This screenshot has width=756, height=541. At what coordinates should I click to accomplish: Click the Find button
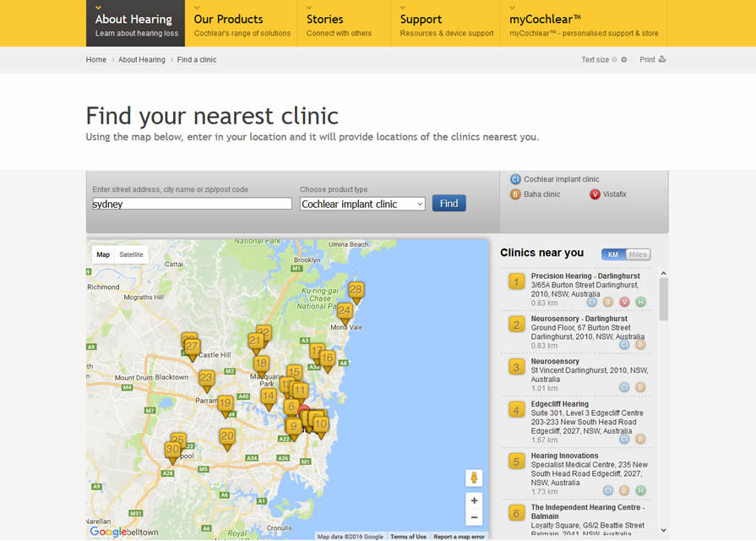coord(449,204)
